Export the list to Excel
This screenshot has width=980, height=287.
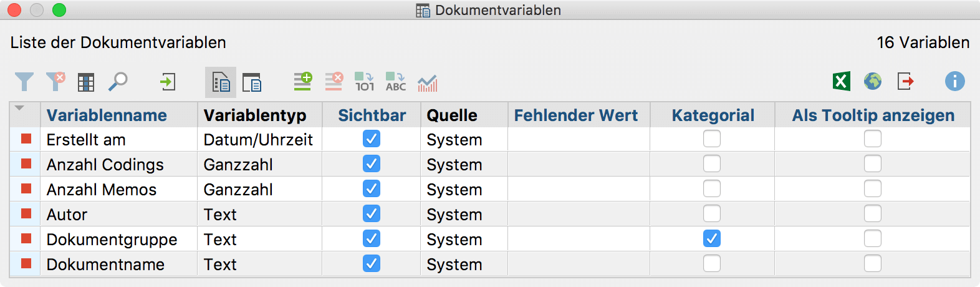[x=842, y=81]
